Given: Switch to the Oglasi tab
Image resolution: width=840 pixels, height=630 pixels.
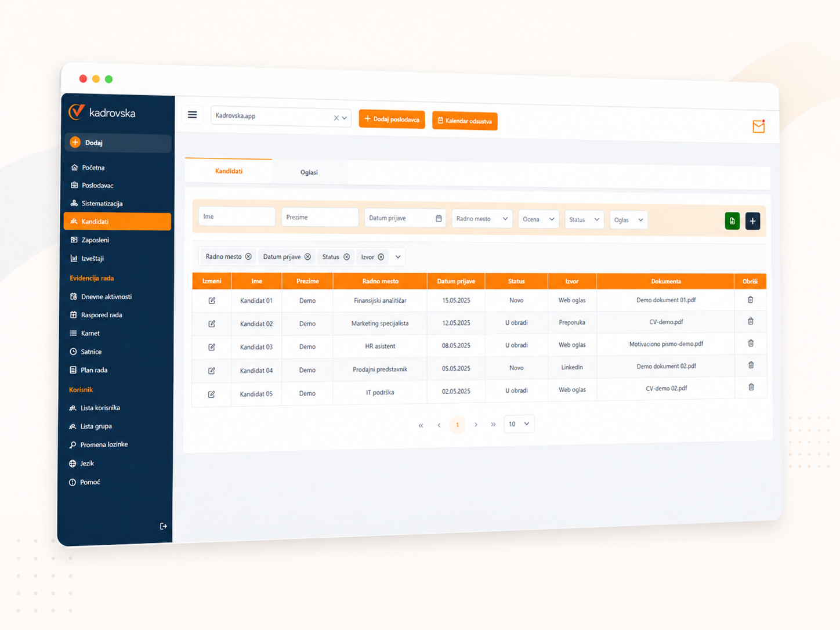Looking at the screenshot, I should tap(309, 172).
